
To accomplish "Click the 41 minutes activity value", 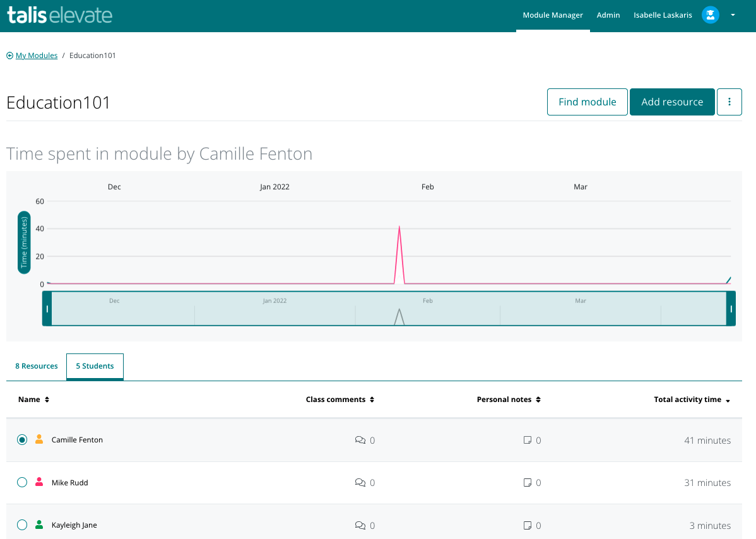I will pyautogui.click(x=707, y=440).
